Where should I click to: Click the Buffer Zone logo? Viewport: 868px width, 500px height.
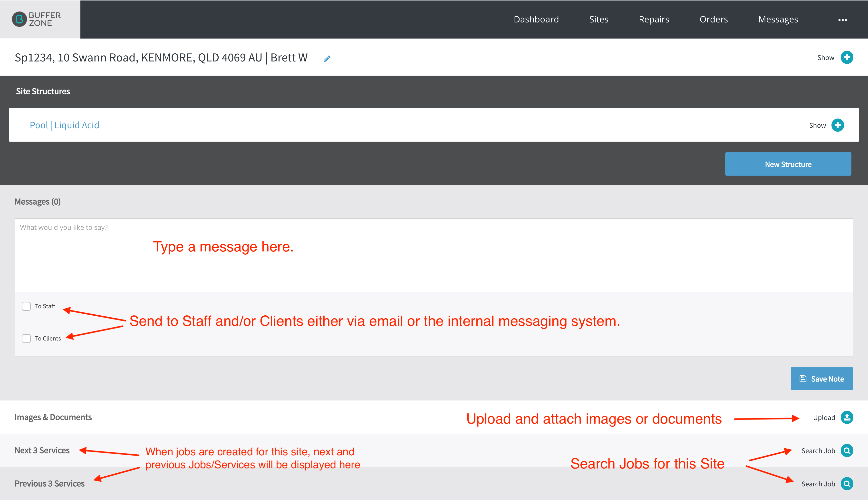tap(36, 19)
